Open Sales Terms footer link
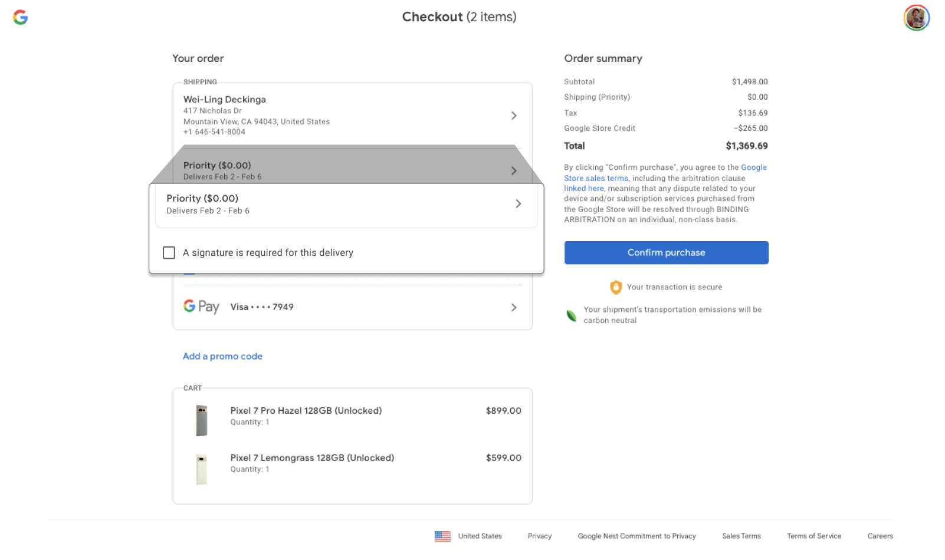The width and height of the screenshot is (945, 560). click(741, 536)
